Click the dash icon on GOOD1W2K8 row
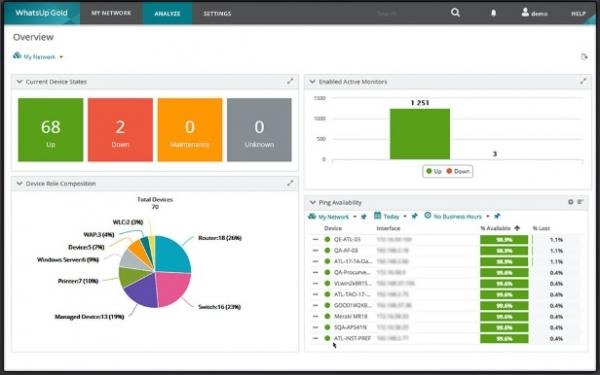Image resolution: width=600 pixels, height=375 pixels. click(315, 305)
